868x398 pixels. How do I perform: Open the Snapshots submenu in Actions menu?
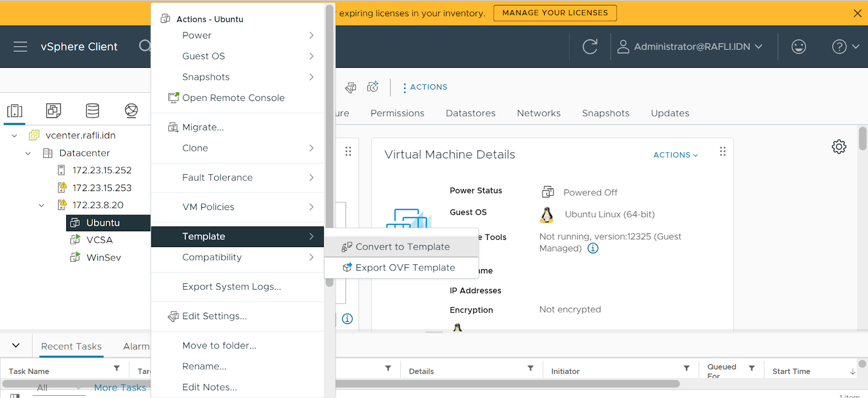coord(238,77)
